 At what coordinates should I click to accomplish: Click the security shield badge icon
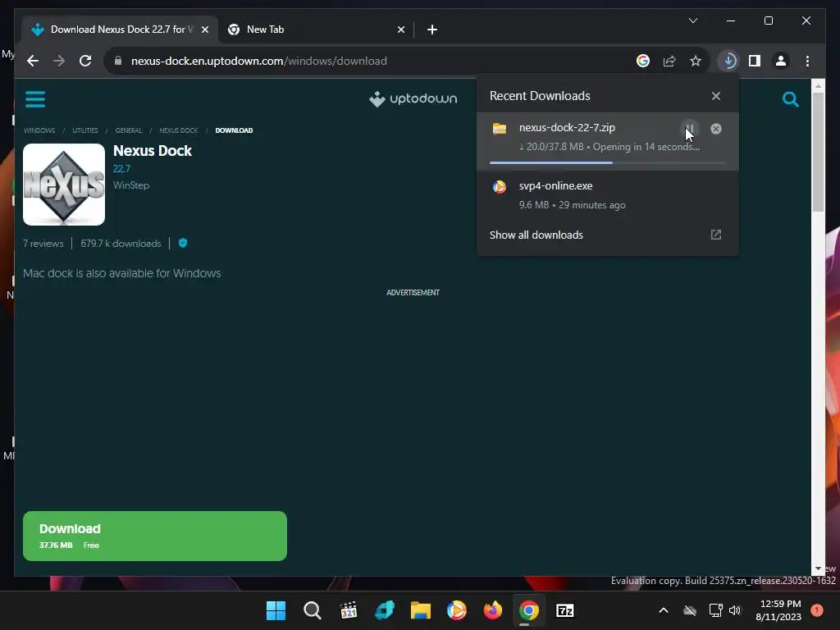[x=183, y=243]
